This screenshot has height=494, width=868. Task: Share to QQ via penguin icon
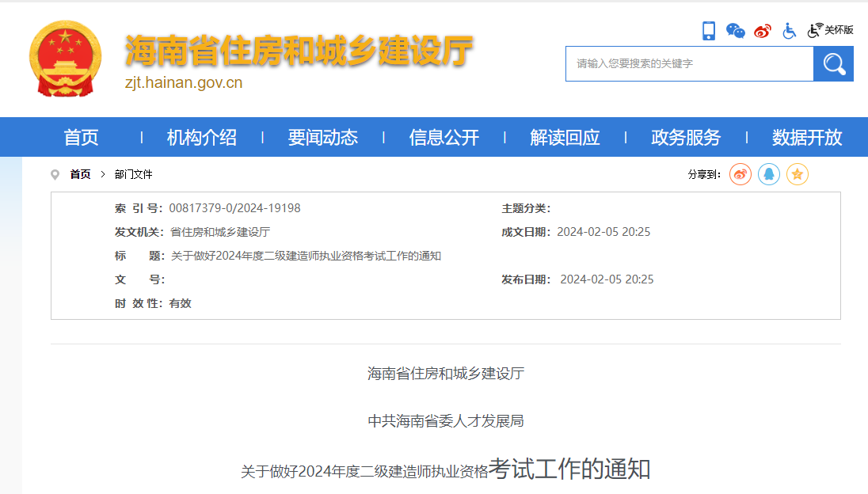tap(769, 174)
